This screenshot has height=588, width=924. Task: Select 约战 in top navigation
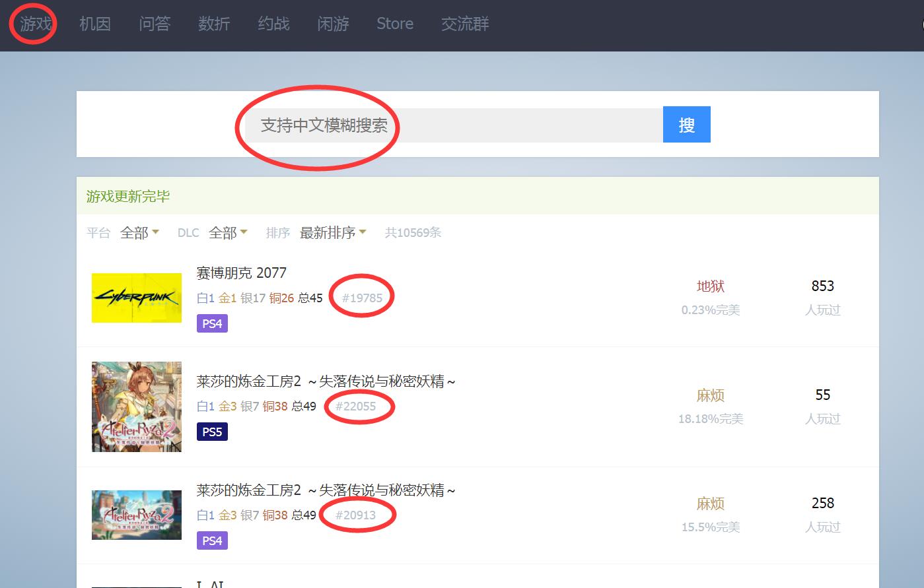tap(273, 24)
